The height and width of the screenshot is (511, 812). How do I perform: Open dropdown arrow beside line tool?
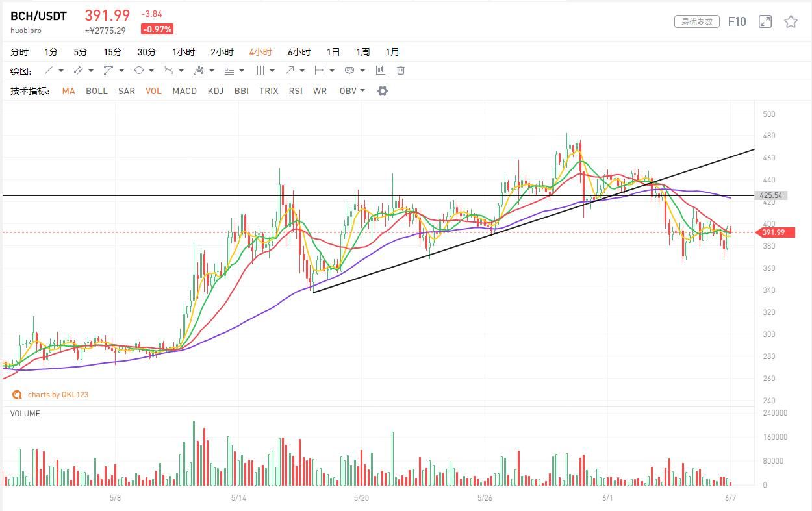(61, 70)
